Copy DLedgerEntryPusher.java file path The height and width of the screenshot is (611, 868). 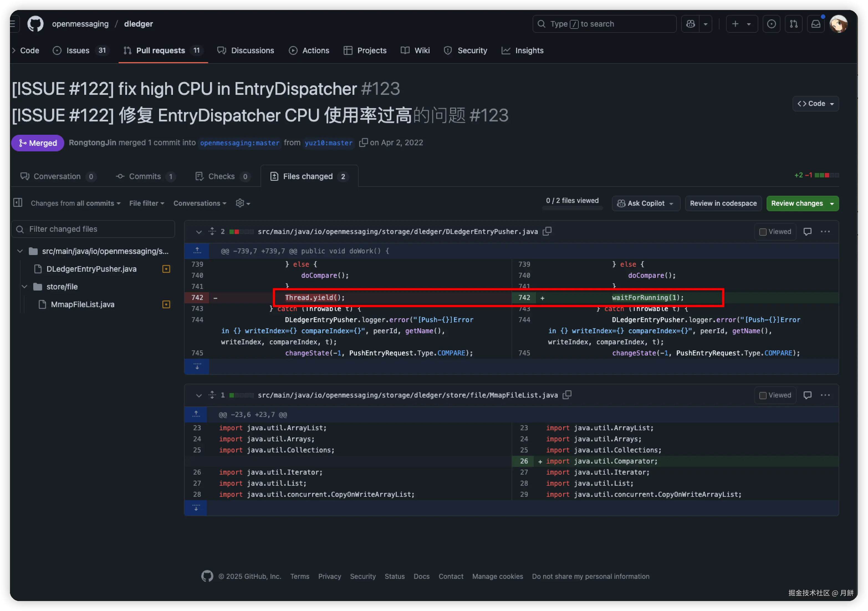point(547,231)
